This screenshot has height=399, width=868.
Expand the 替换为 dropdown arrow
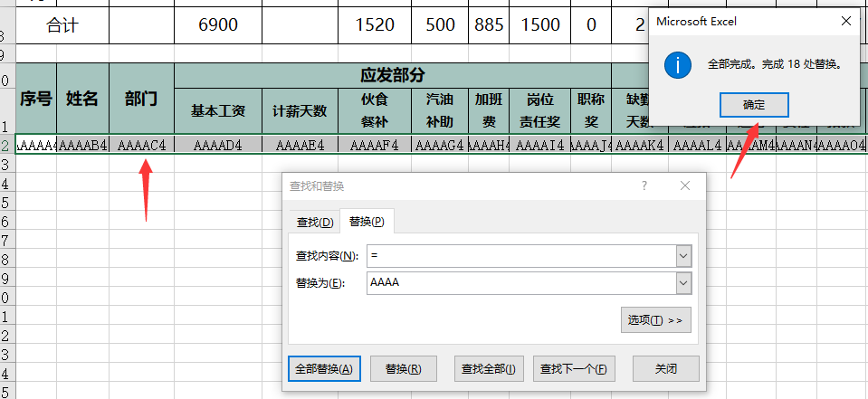[682, 283]
